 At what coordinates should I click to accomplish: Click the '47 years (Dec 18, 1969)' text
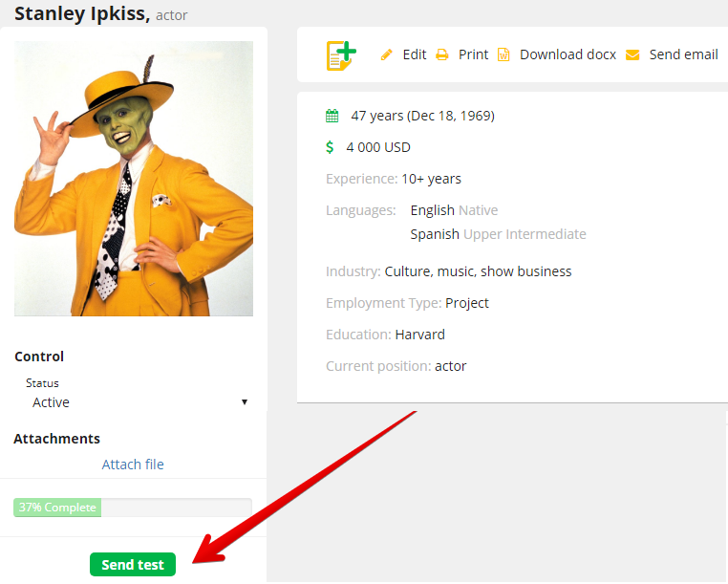click(x=422, y=116)
